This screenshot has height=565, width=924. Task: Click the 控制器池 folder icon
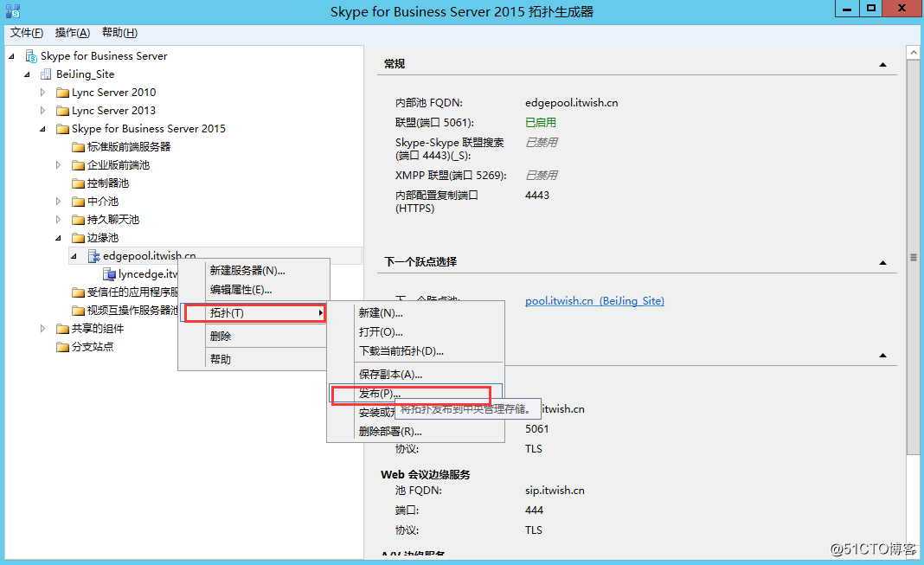pos(78,183)
